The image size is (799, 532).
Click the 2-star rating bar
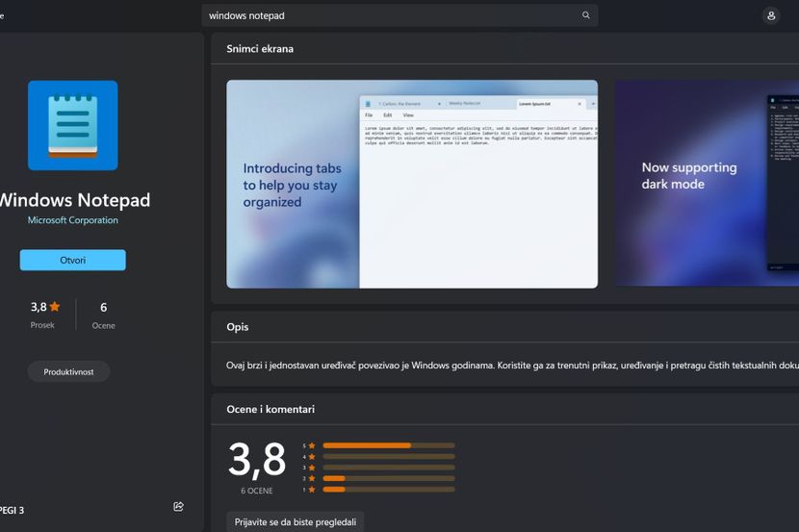pos(389,478)
